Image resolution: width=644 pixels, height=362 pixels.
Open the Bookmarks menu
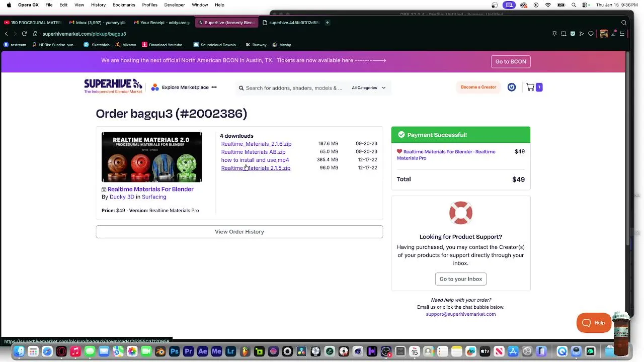point(124,5)
